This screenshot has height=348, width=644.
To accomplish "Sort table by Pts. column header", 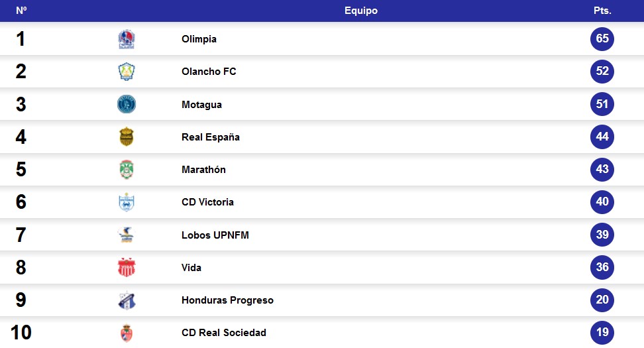I will [x=602, y=11].
